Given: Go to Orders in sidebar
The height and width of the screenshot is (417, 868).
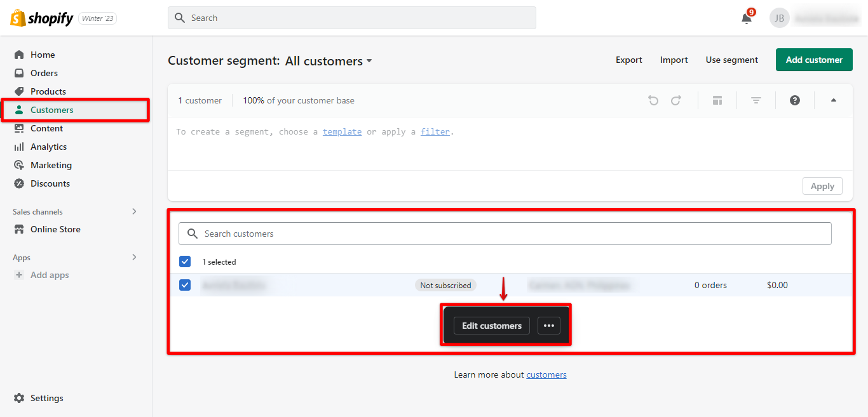Looking at the screenshot, I should (44, 73).
